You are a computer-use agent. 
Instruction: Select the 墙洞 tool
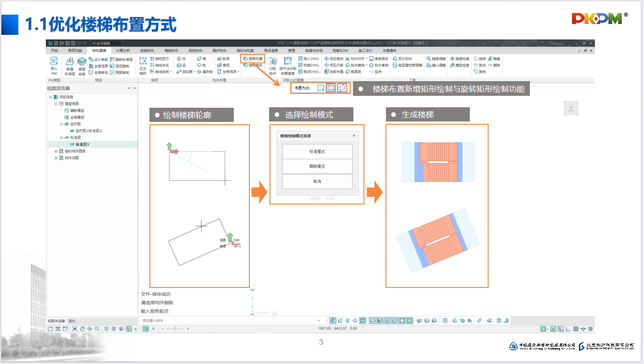[223, 65]
